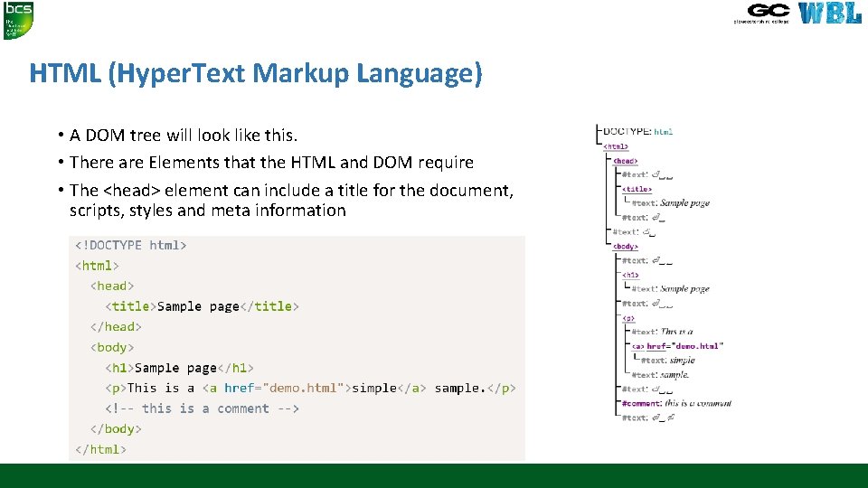The height and width of the screenshot is (488, 868).
Task: Click the BCS logo
Action: (18, 21)
